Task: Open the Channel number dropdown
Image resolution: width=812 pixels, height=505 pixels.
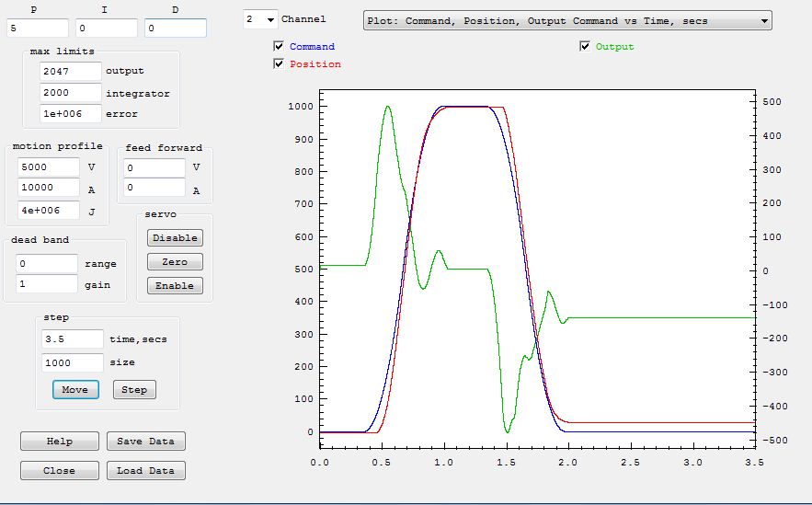Action: pyautogui.click(x=260, y=19)
